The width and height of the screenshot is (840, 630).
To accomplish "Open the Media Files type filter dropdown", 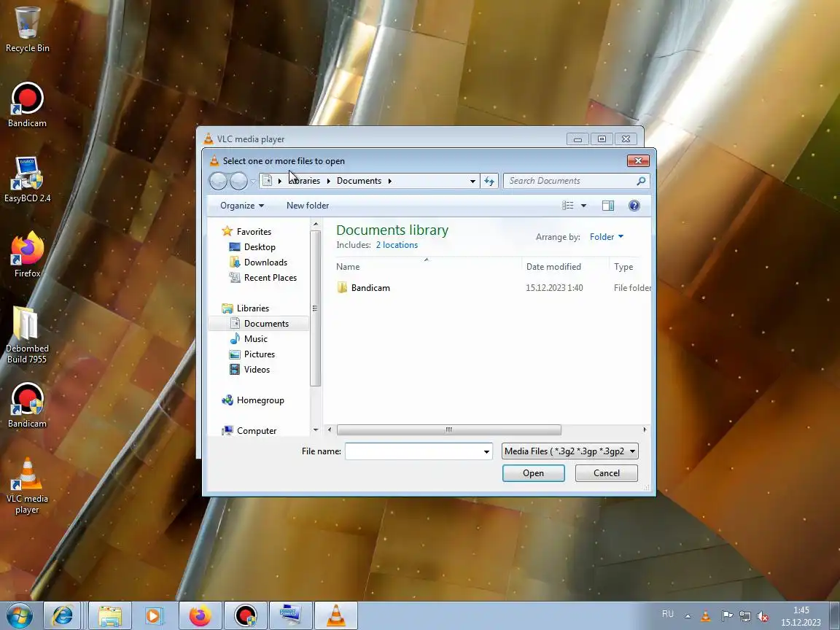I will 570,451.
